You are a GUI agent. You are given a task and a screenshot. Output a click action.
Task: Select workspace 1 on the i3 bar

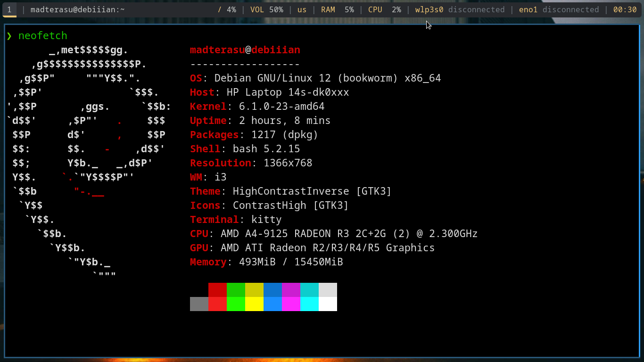[9, 9]
